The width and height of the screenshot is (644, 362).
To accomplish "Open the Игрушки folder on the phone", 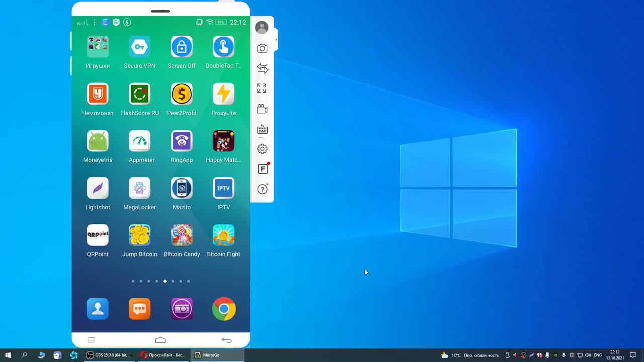I will pyautogui.click(x=98, y=47).
